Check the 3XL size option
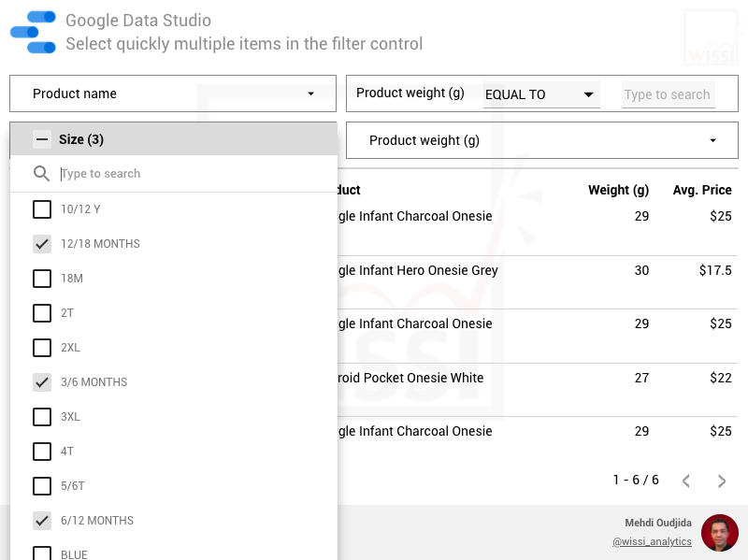Image resolution: width=748 pixels, height=560 pixels. [42, 417]
